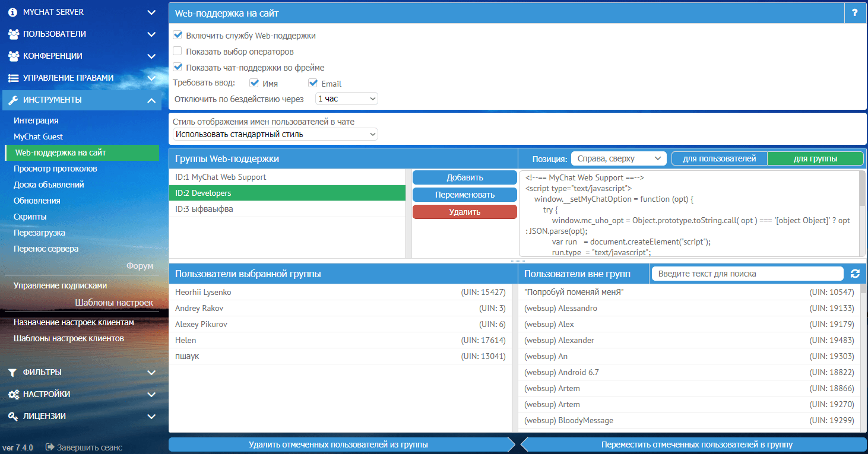Refresh the users outside groups list
Screen dimensions: 868x454
[x=855, y=274]
